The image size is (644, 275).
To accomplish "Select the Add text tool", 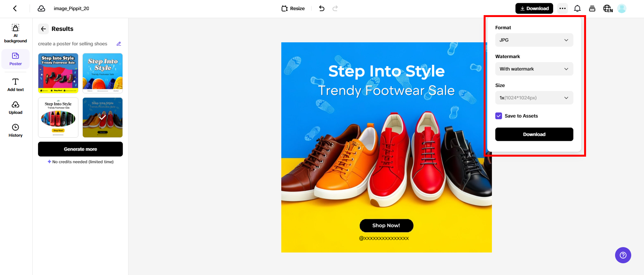I will (15, 85).
